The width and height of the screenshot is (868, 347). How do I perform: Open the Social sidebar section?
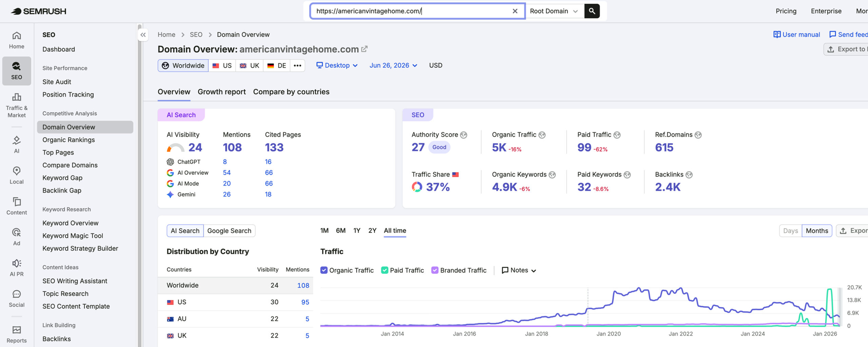(17, 299)
